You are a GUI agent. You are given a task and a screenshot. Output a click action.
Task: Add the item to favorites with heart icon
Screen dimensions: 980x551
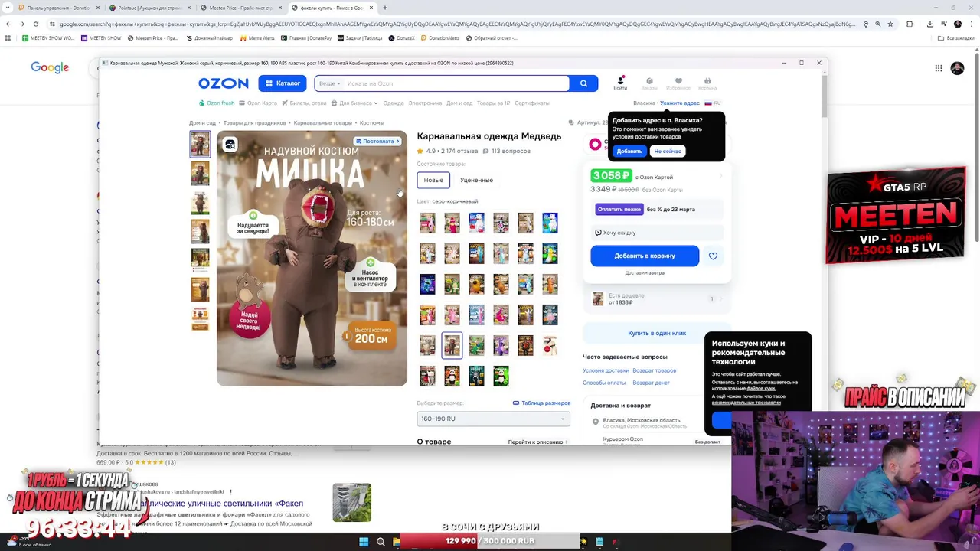click(713, 256)
